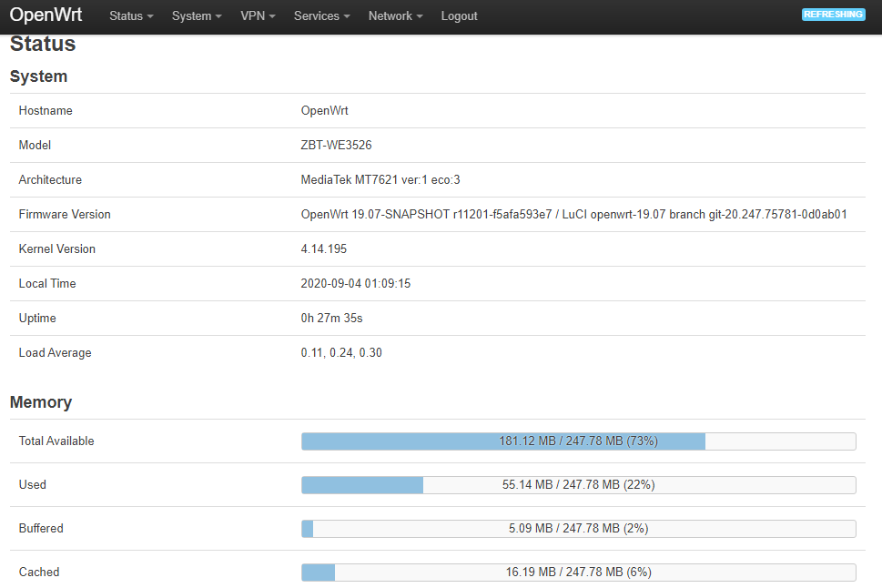The height and width of the screenshot is (588, 882).
Task: Click the System section heading
Action: [39, 76]
